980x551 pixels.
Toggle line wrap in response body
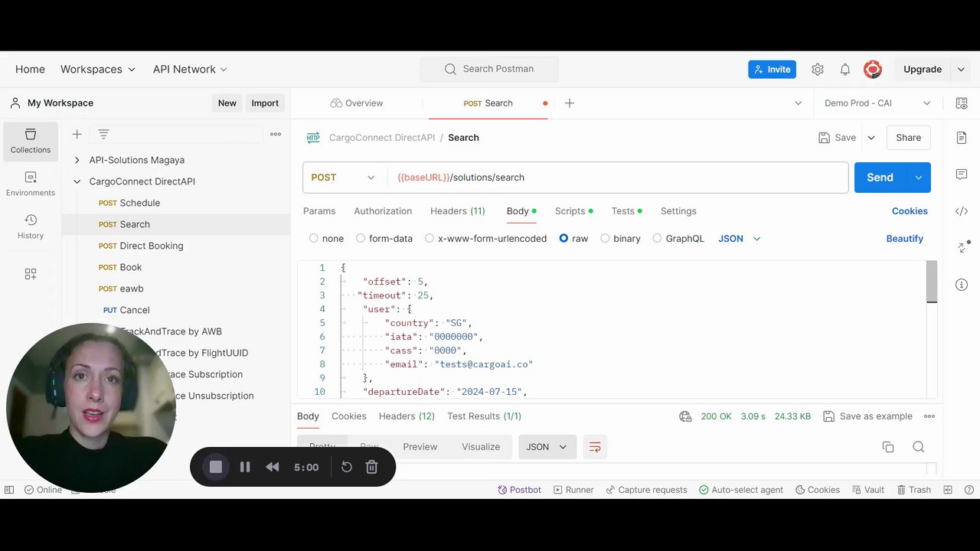tap(595, 447)
